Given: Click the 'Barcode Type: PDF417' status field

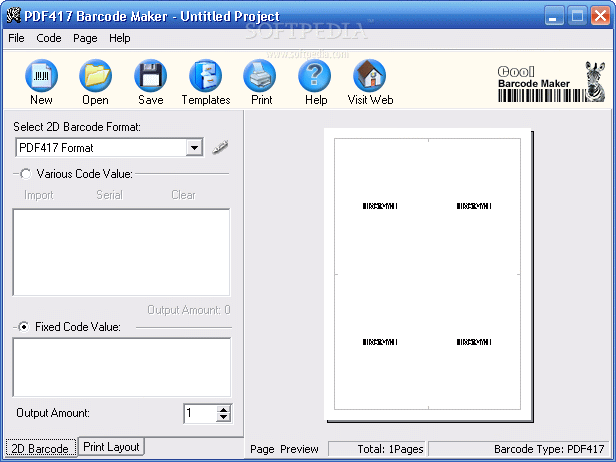Looking at the screenshot, I should pyautogui.click(x=518, y=449).
